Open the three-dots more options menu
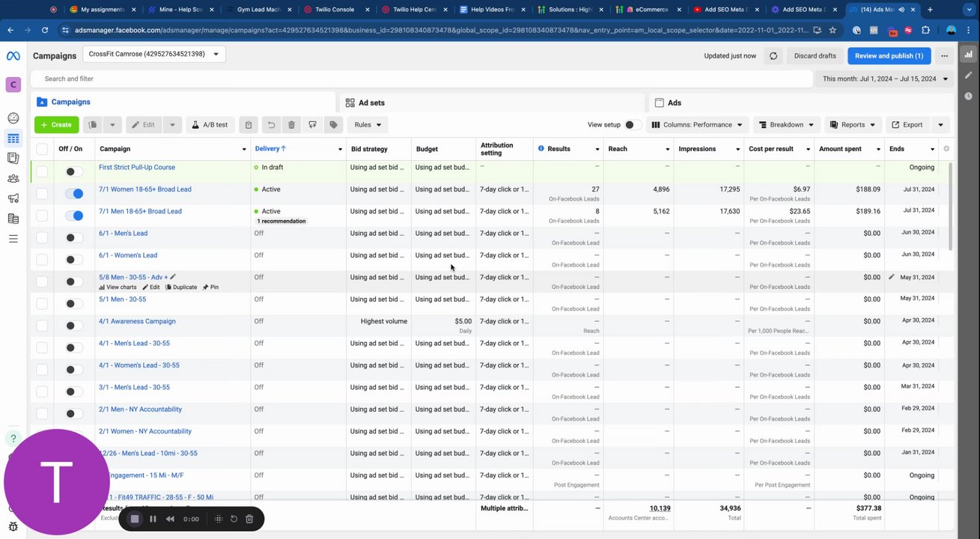Screen dimensions: 980x539 (945, 56)
